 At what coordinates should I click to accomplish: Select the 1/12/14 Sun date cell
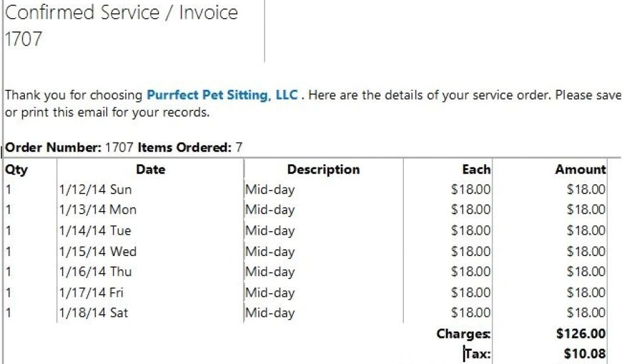pyautogui.click(x=95, y=189)
